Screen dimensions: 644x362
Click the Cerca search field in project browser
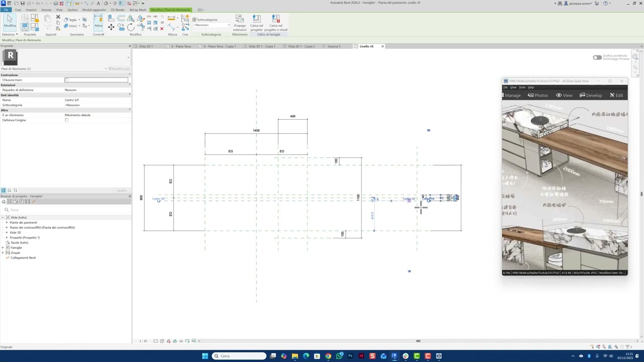click(65, 210)
